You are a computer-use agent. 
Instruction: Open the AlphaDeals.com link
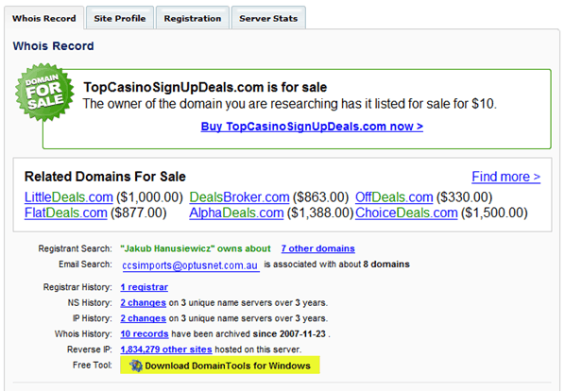pos(236,213)
